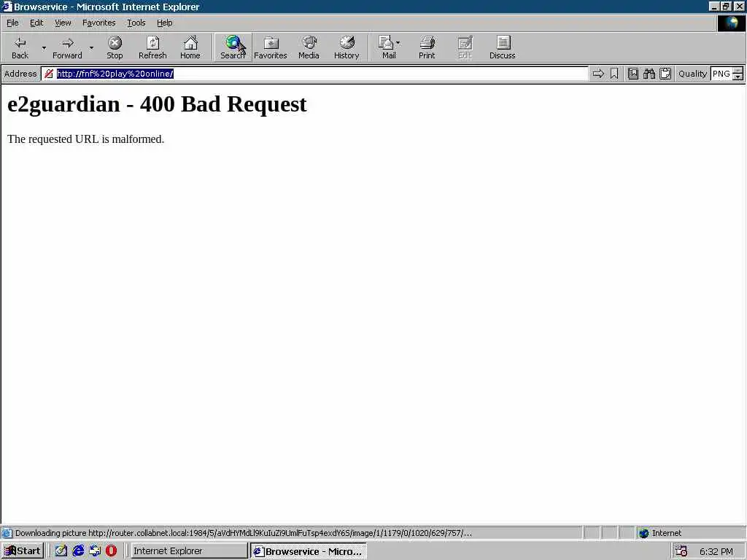The width and height of the screenshot is (747, 560).
Task: Launch Opera from quick launch
Action: [x=111, y=551]
